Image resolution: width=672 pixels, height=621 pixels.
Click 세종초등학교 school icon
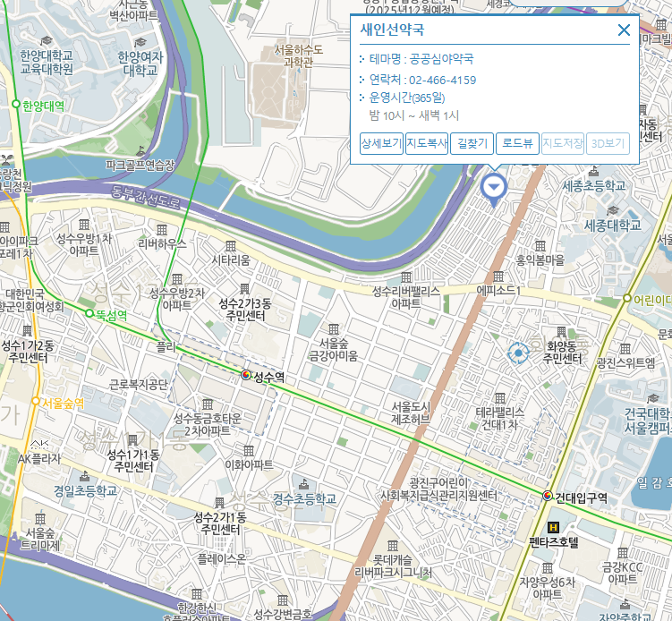coord(593,172)
